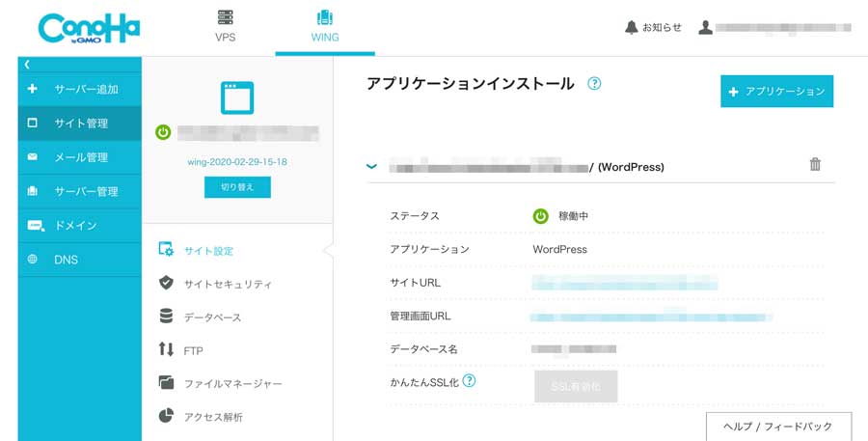
Task: Click the pie chart icon beside アクセス解析
Action: point(166,416)
